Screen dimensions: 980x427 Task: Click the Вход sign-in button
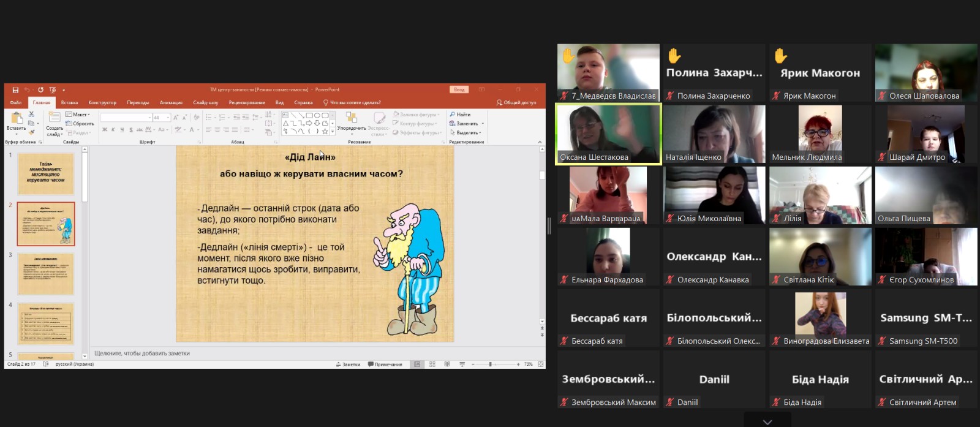pos(459,89)
